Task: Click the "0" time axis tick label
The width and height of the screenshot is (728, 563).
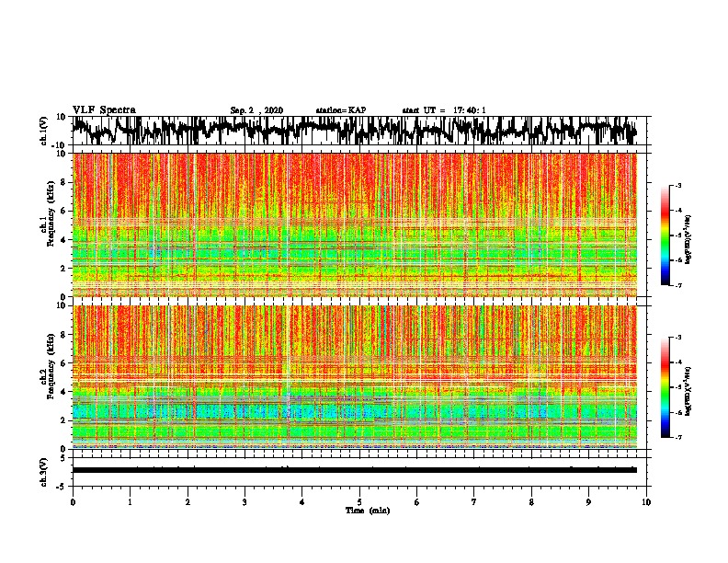Action: point(73,502)
